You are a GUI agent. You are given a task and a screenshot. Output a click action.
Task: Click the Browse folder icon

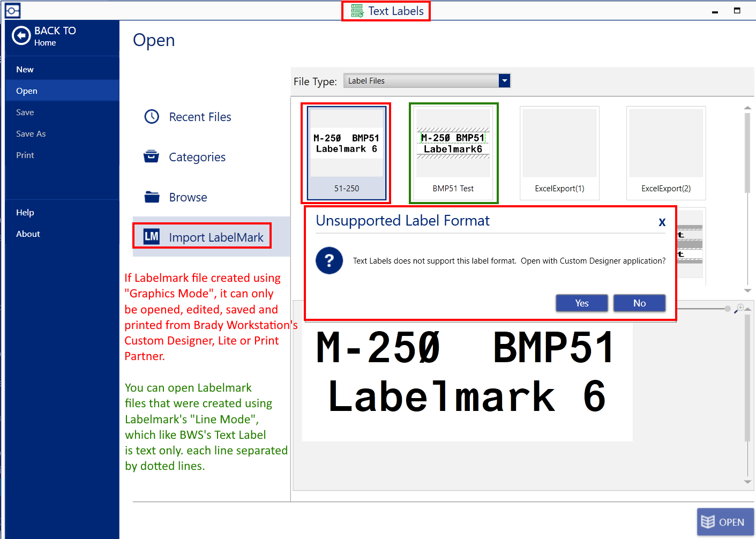pyautogui.click(x=152, y=197)
